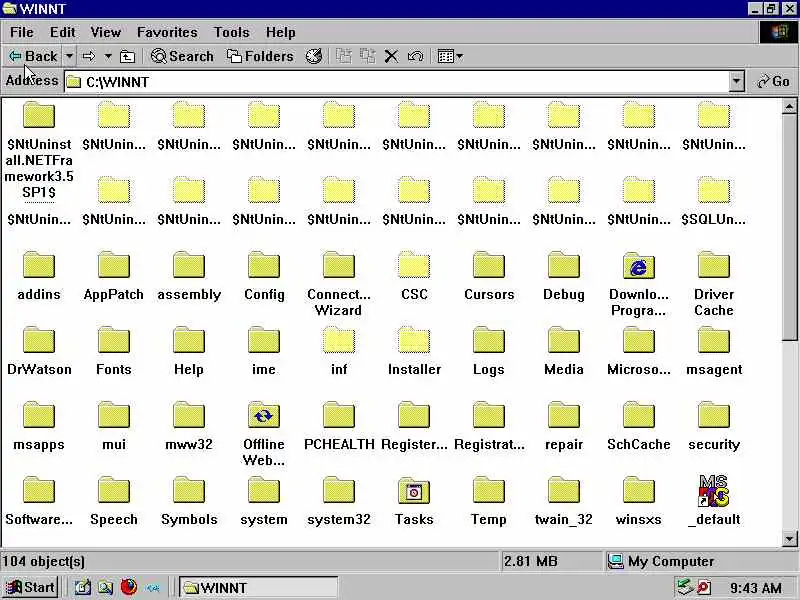Image resolution: width=800 pixels, height=600 pixels.
Task: Expand the address bar dropdown list
Action: [737, 82]
